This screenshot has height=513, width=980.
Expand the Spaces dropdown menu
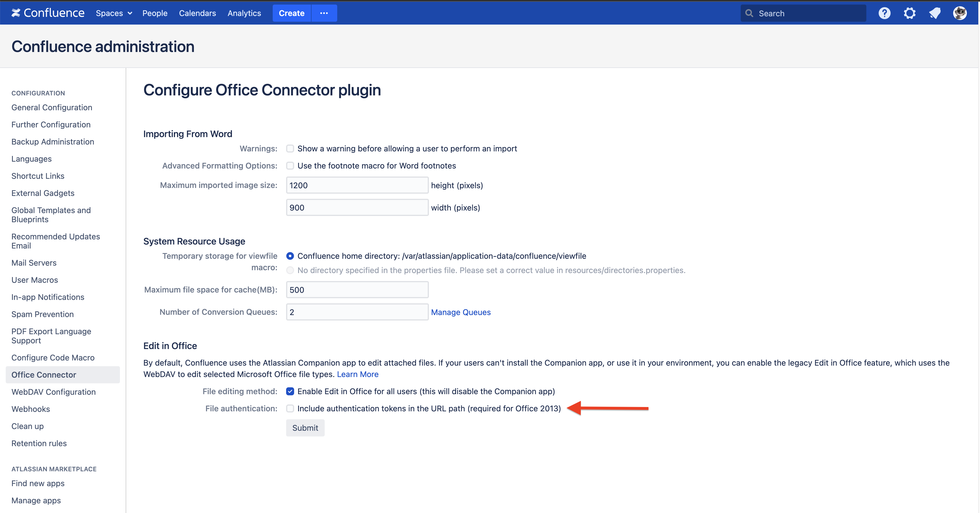[114, 13]
